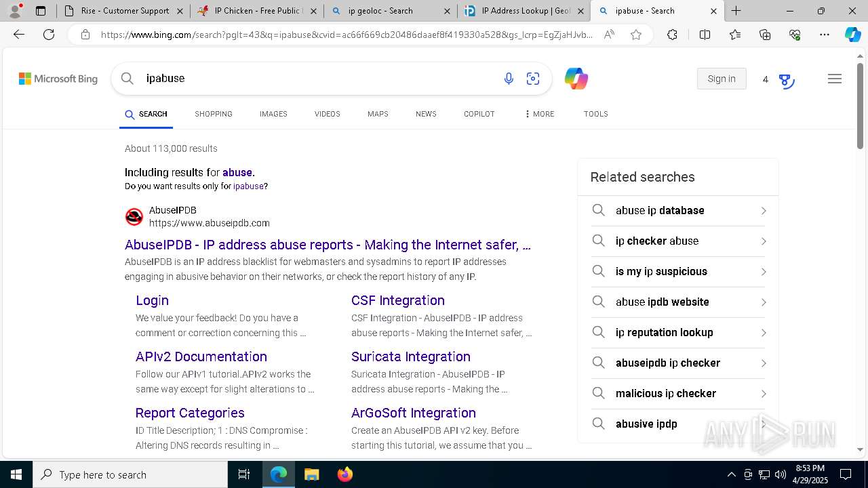Screen dimensions: 868x488
Task: Open Browser essentials heart icon
Action: (795, 35)
